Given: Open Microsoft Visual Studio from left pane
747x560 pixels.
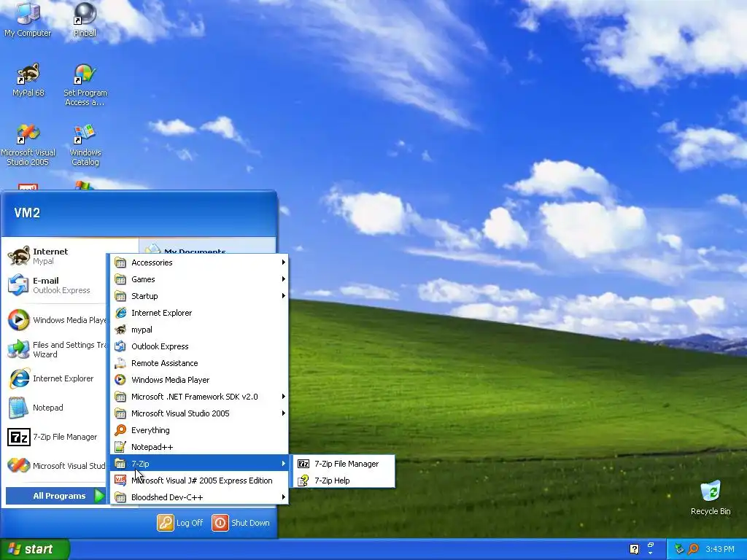Looking at the screenshot, I should click(56, 466).
